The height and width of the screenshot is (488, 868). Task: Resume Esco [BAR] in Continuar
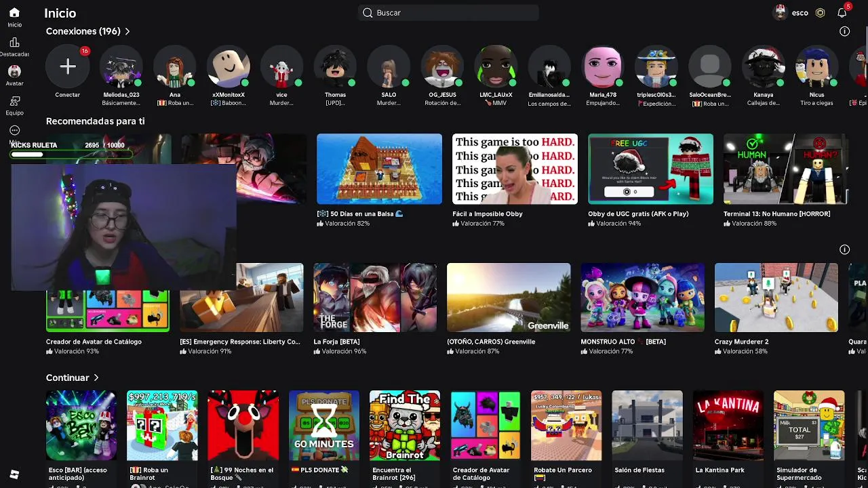[81, 426]
